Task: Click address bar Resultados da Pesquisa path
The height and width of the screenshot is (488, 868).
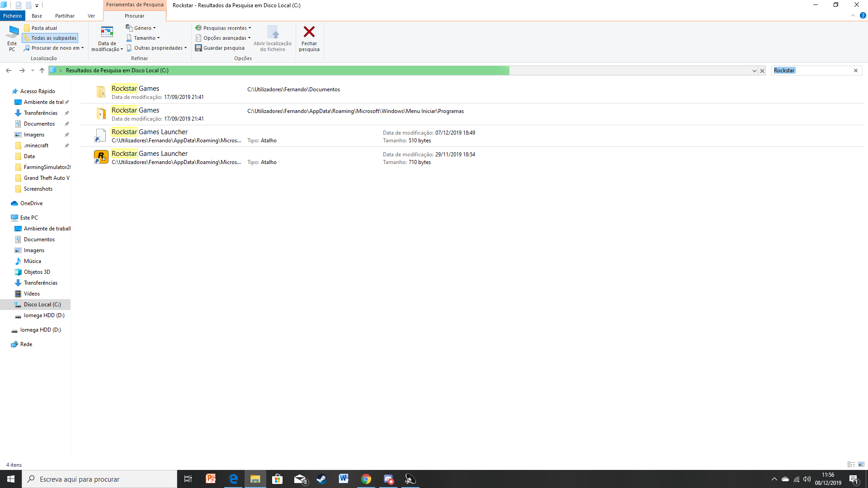Action: pyautogui.click(x=117, y=70)
